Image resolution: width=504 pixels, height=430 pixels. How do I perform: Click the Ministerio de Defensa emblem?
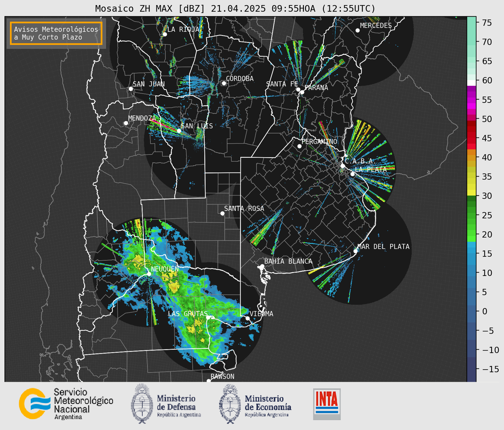[142, 403]
